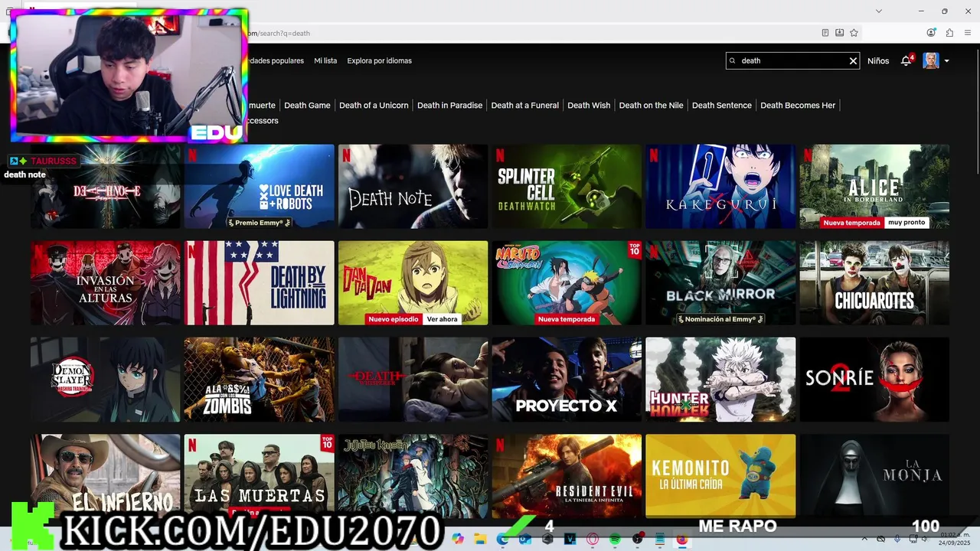
Task: Open Splinter Cell Deathwatch thumbnail
Action: click(x=567, y=187)
